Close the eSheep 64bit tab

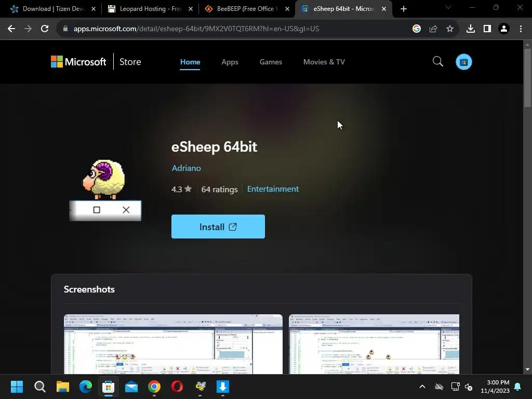[x=384, y=9]
